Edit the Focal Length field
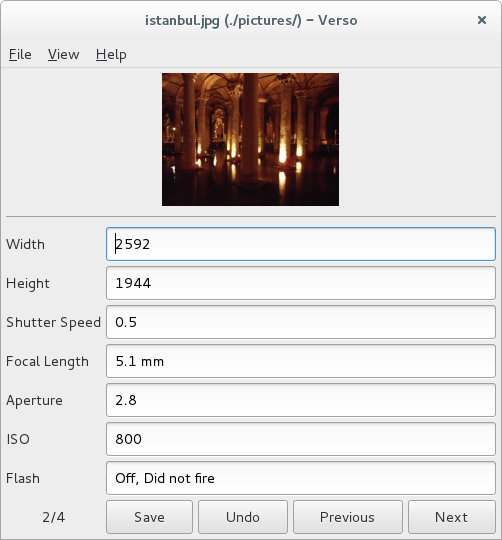Image resolution: width=502 pixels, height=540 pixels. click(301, 361)
